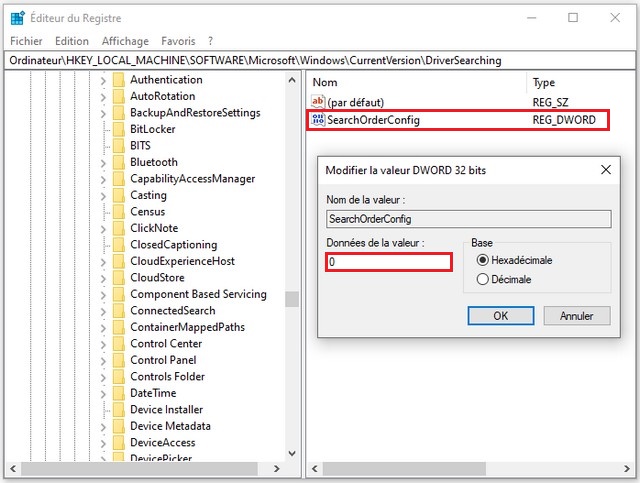This screenshot has height=483, width=640.
Task: Select the Hexadécimale base radio button
Action: (483, 260)
